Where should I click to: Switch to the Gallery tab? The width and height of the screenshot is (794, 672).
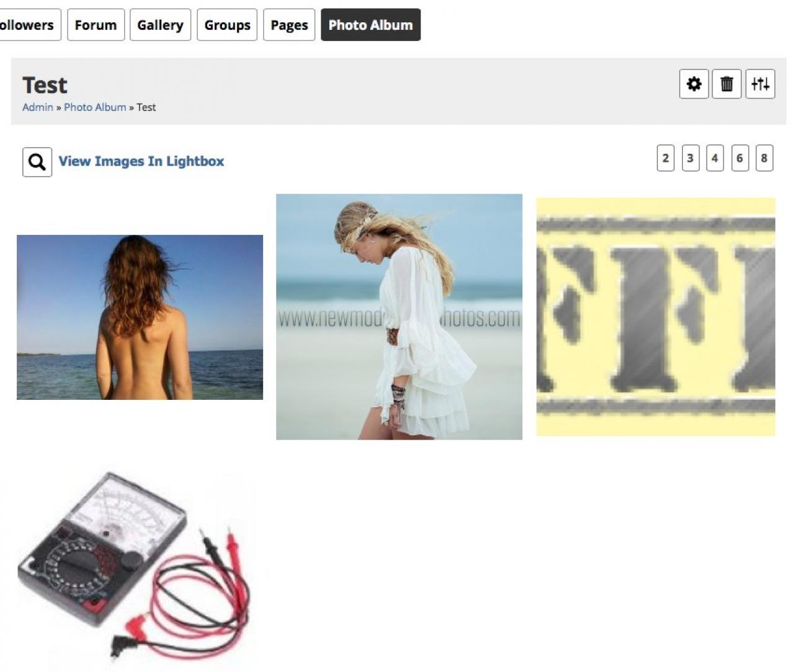[x=160, y=25]
